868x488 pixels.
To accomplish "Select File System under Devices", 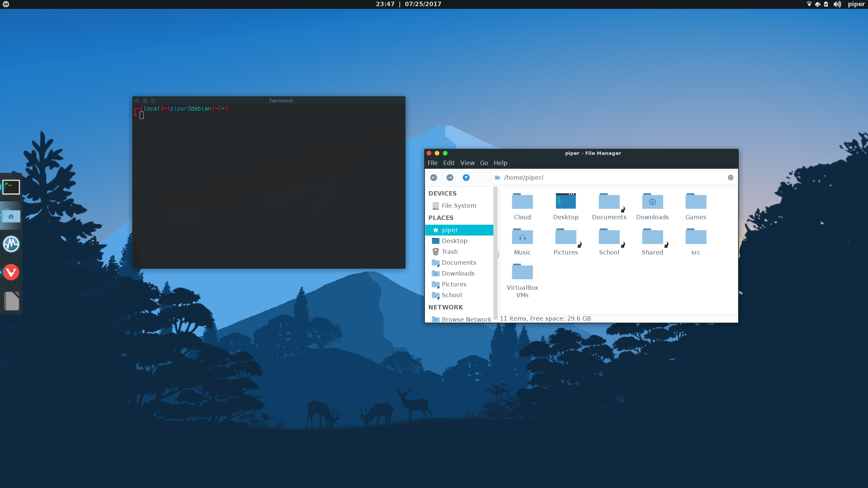I will tap(459, 206).
